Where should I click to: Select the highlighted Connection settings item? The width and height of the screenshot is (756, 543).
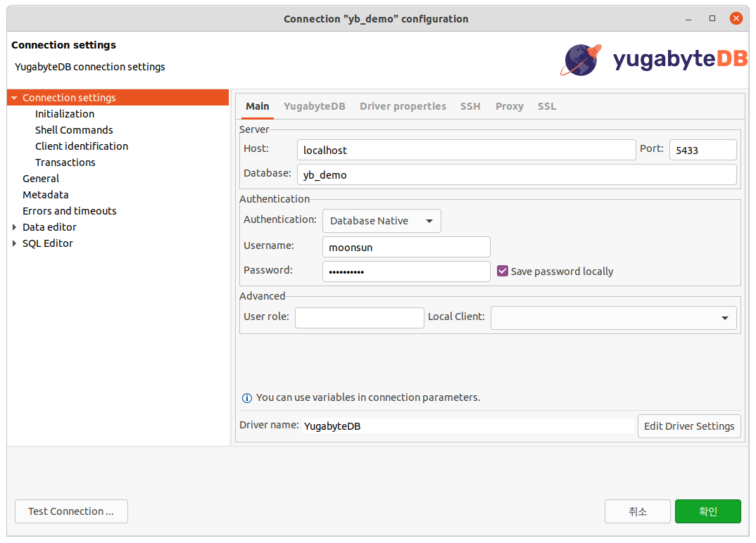(x=118, y=97)
